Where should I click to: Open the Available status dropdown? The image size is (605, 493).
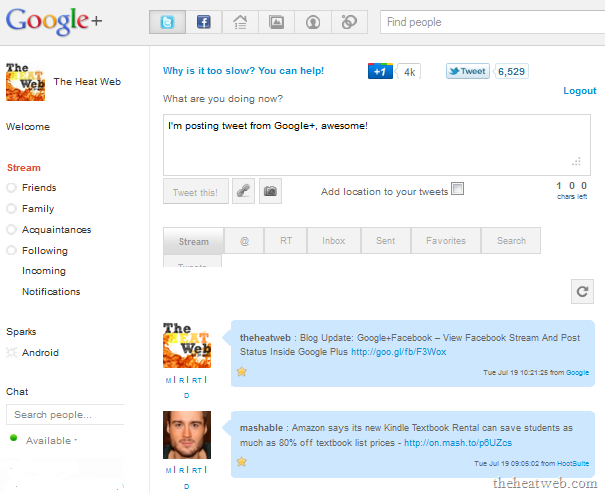point(51,441)
